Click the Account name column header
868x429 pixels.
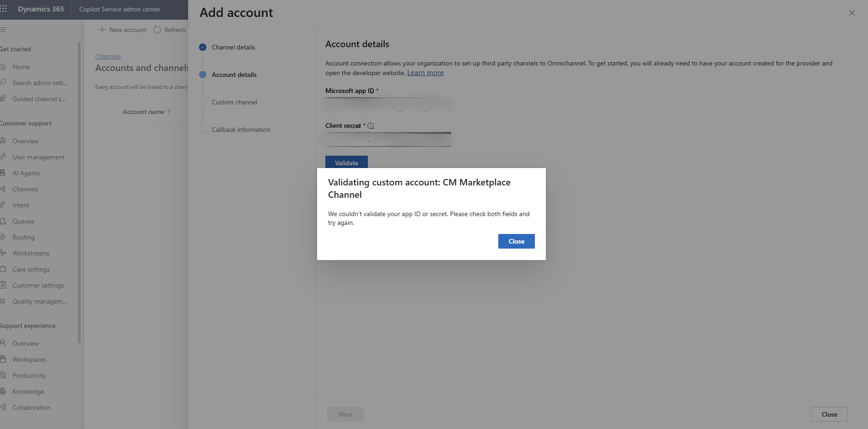tap(146, 112)
